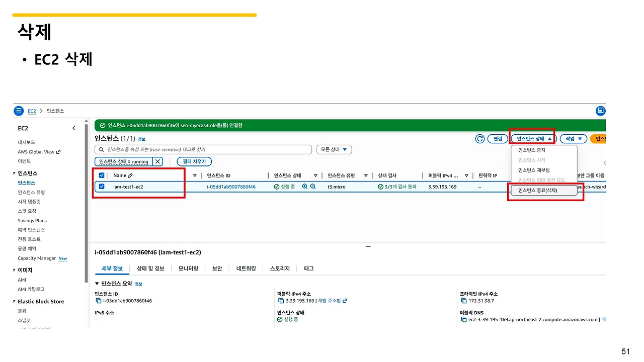Image resolution: width=644 pixels, height=362 pixels.
Task: Go to 이벤트 in the sidebar
Action: (24, 161)
